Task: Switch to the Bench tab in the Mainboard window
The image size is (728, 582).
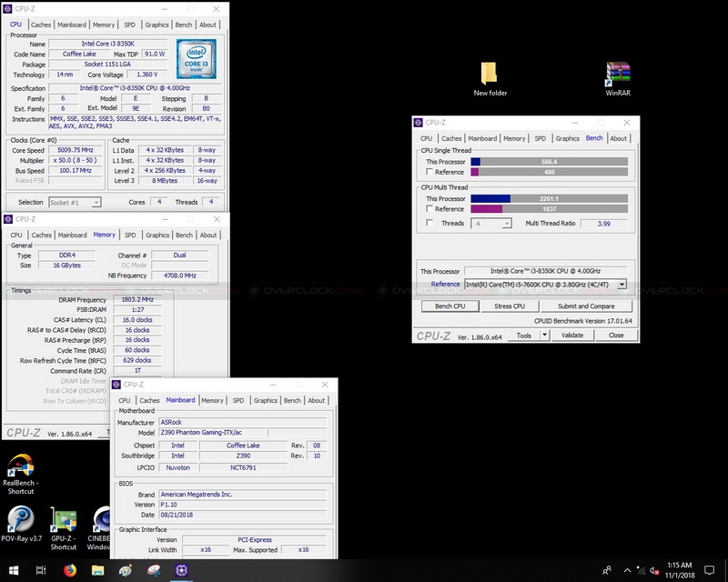Action: (x=292, y=400)
